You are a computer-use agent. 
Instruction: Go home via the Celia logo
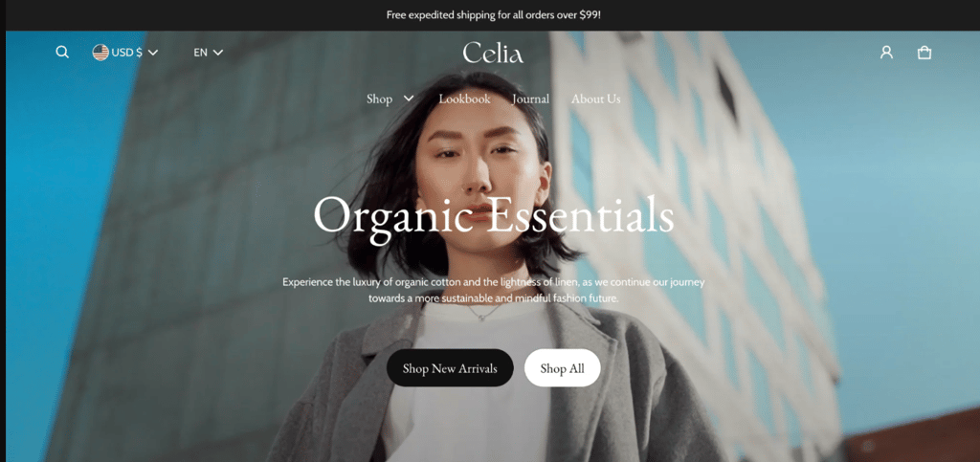pyautogui.click(x=493, y=53)
